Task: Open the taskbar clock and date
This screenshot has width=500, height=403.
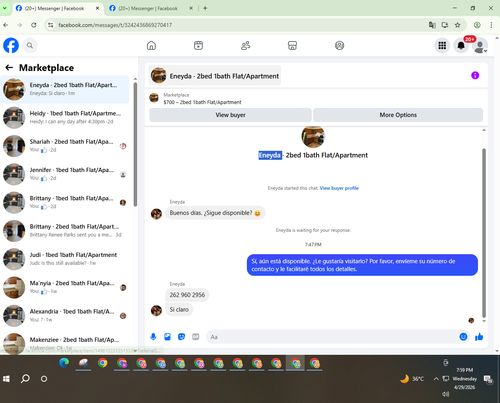Action: point(464,379)
